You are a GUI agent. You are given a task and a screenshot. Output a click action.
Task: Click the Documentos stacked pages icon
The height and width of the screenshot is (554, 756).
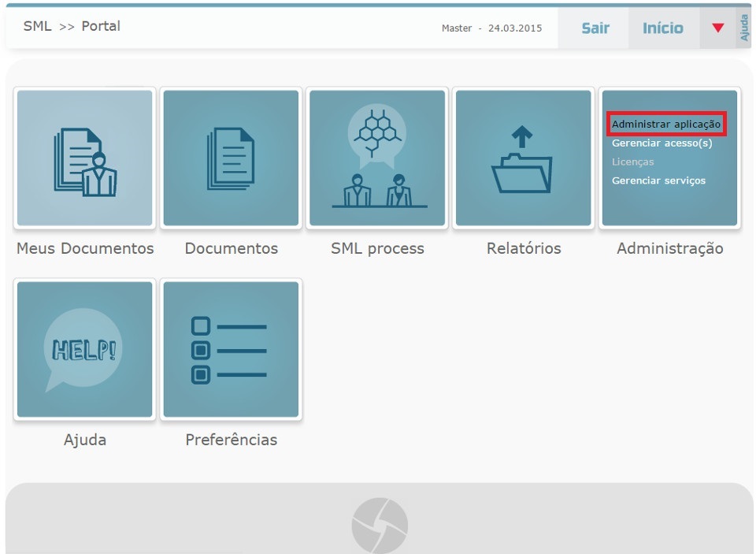coord(231,158)
